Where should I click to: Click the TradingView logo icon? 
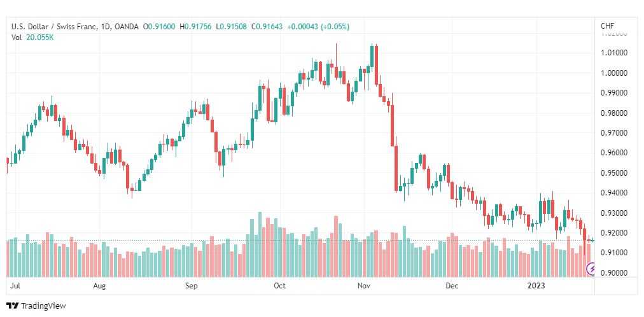click(x=13, y=306)
